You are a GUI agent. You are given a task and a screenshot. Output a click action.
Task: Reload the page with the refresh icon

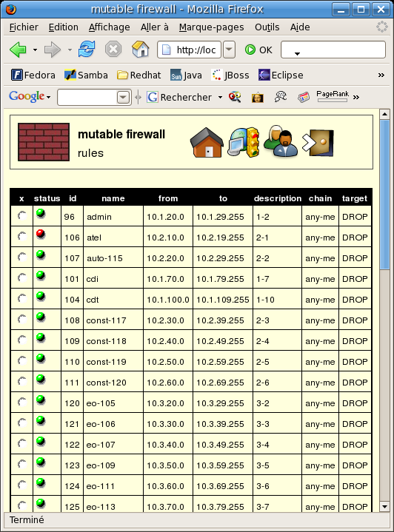[87, 50]
